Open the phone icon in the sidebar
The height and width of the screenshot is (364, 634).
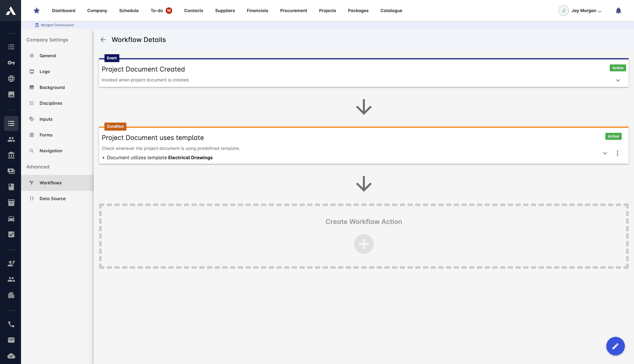tap(11, 324)
